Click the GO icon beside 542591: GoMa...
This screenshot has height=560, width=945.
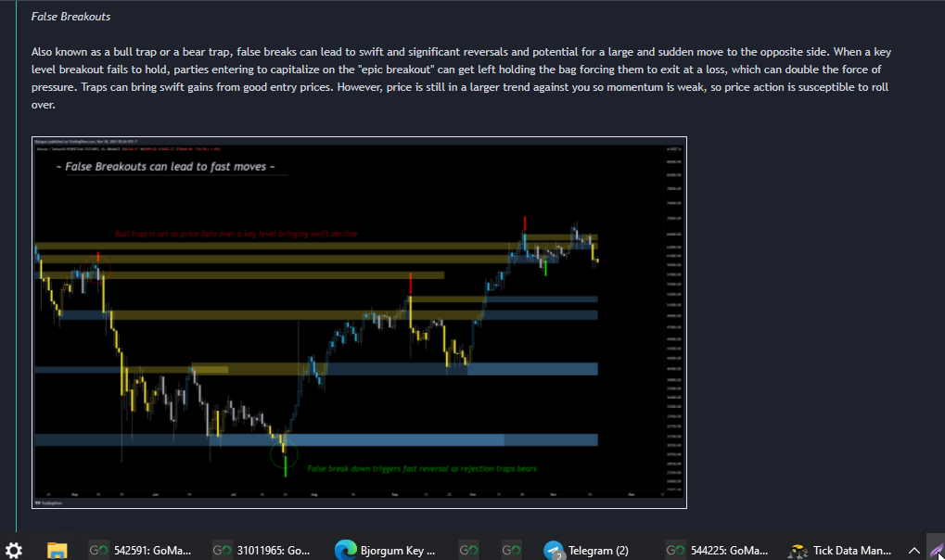[x=99, y=550]
